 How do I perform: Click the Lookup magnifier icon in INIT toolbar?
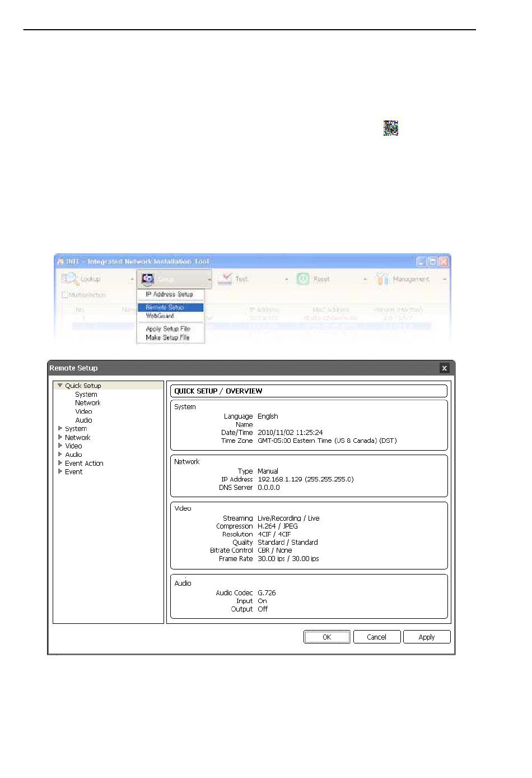click(x=69, y=279)
